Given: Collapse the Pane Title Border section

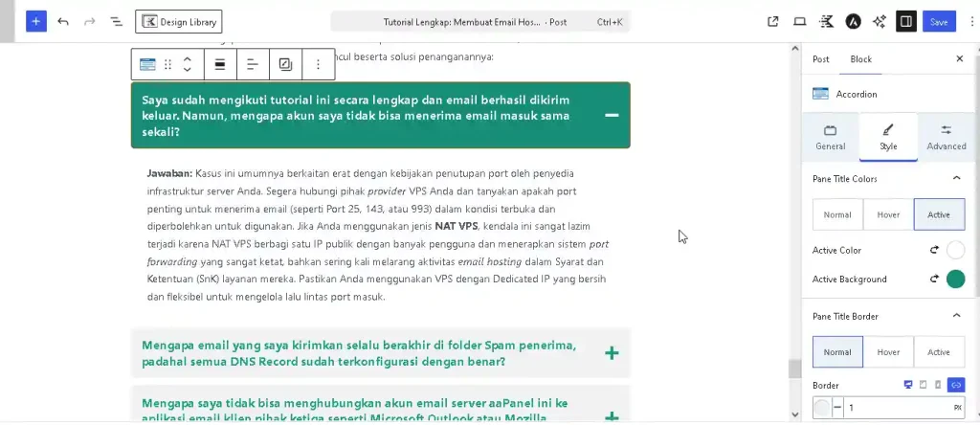Looking at the screenshot, I should point(956,316).
